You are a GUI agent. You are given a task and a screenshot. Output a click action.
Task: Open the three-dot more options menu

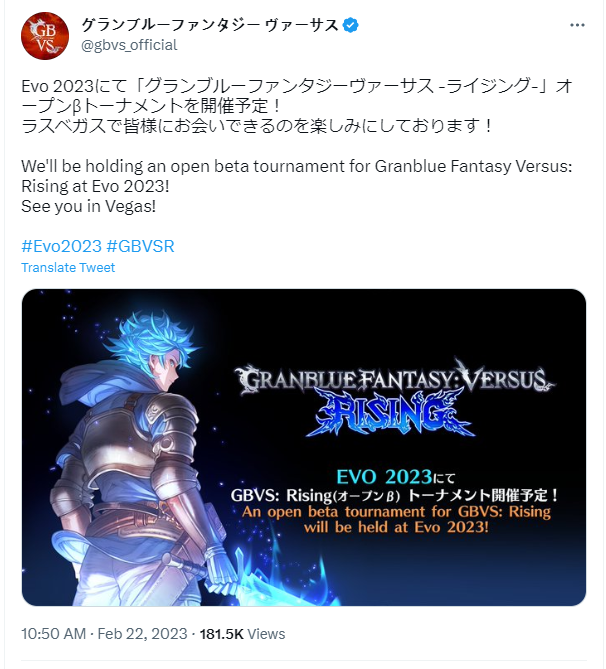click(x=577, y=25)
